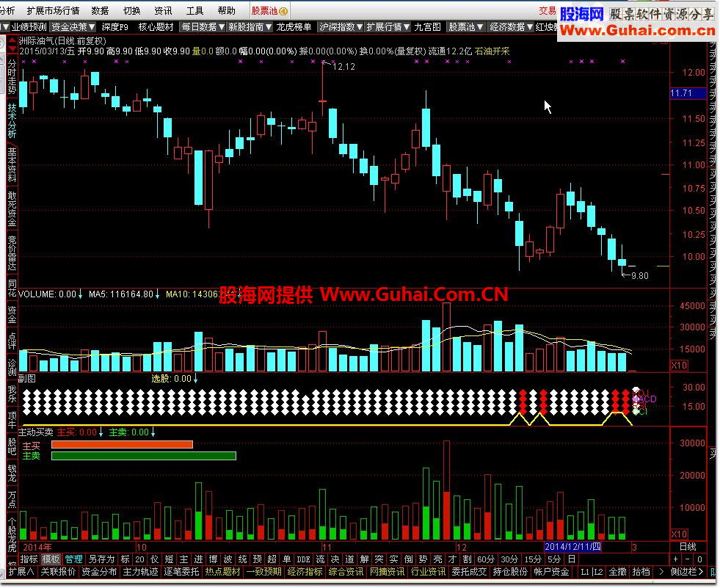Open the 敢死资金 side tab

tap(12, 209)
